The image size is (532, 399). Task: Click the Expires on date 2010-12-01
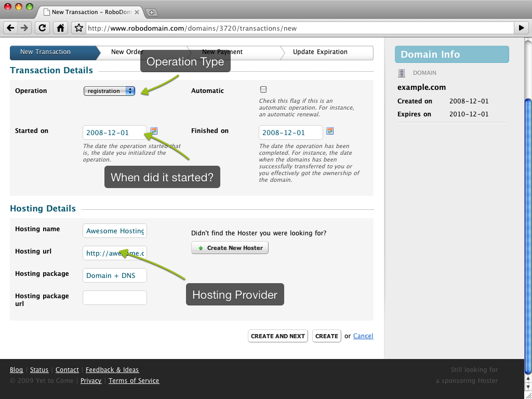(469, 114)
